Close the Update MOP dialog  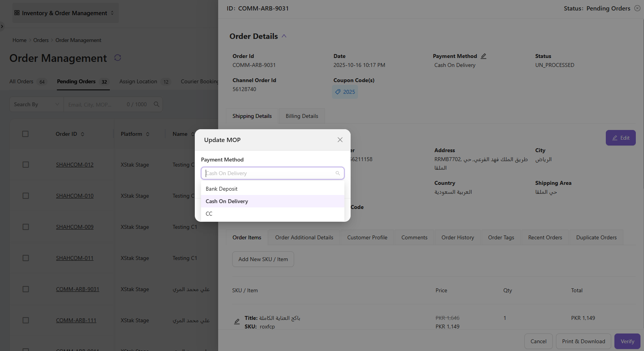coord(340,140)
